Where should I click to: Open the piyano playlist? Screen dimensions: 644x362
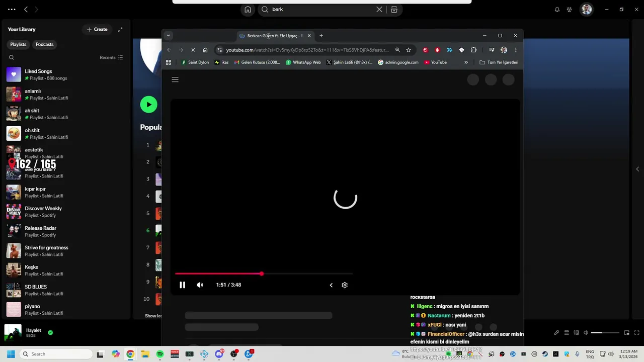pos(65,310)
